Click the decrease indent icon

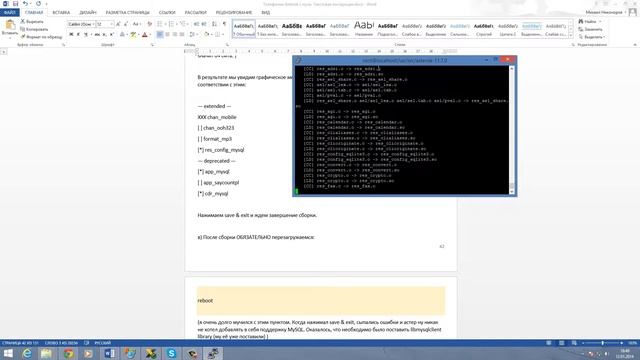196,24
